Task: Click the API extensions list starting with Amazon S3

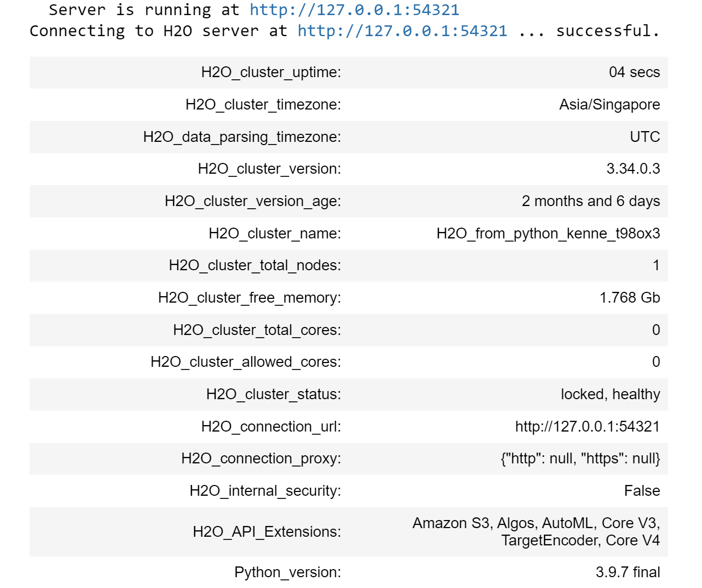Action: 536,532
